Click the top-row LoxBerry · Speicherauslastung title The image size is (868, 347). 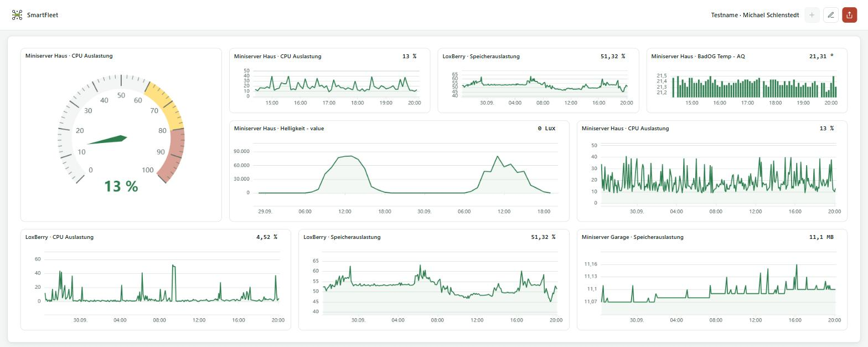(481, 57)
